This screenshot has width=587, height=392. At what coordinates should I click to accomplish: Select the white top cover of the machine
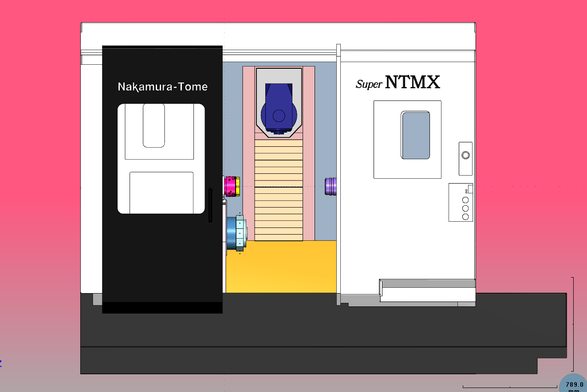click(278, 36)
